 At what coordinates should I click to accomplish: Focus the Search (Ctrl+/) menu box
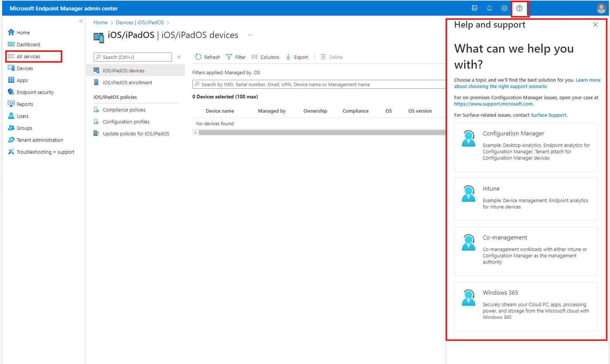click(133, 57)
